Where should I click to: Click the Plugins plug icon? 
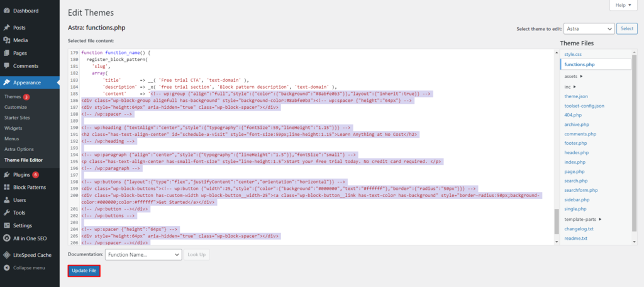[6, 174]
